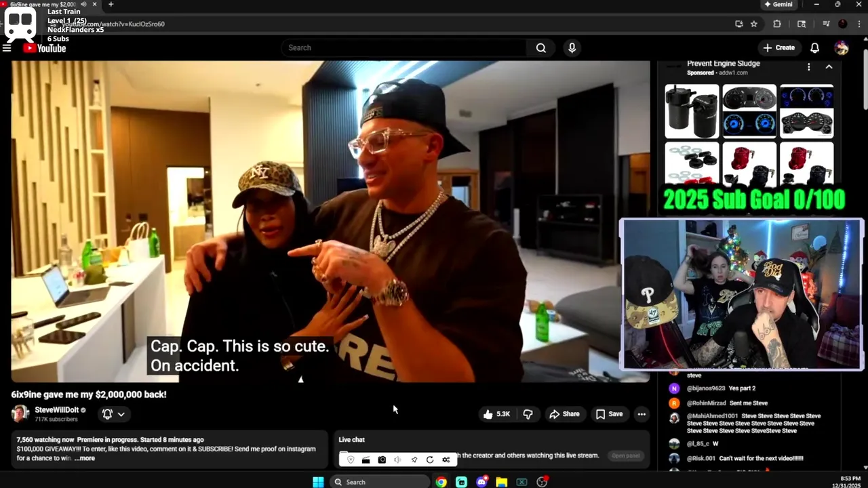Image resolution: width=868 pixels, height=488 pixels.
Task: Open the YouTube account avatar menu
Action: [842, 48]
